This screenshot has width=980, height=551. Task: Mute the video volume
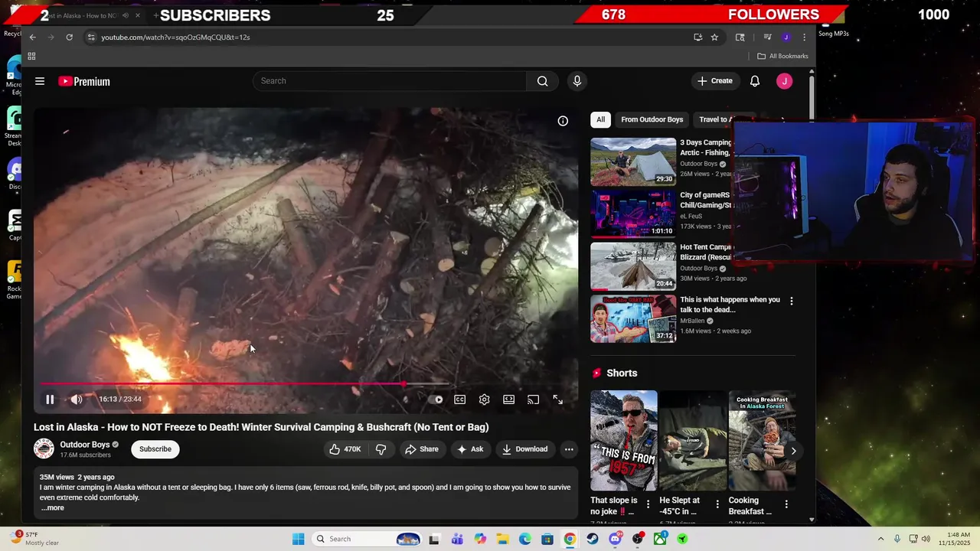click(77, 399)
